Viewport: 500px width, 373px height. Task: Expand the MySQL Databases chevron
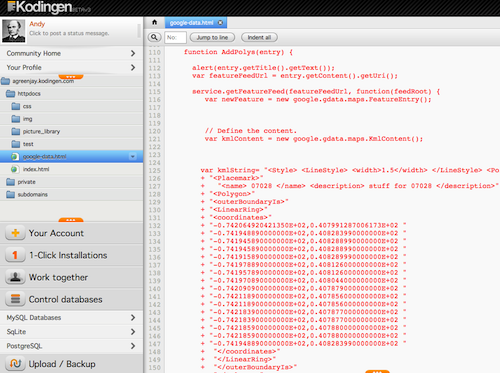tap(133, 318)
